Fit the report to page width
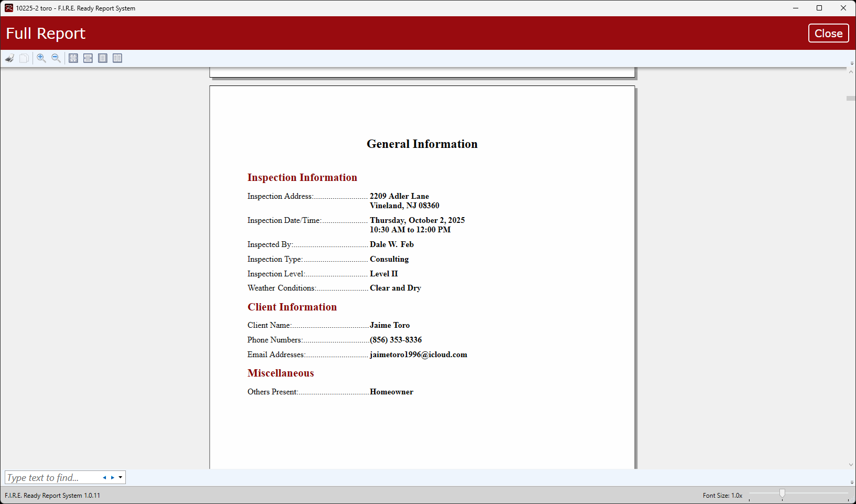The height and width of the screenshot is (504, 856). pyautogui.click(x=88, y=58)
